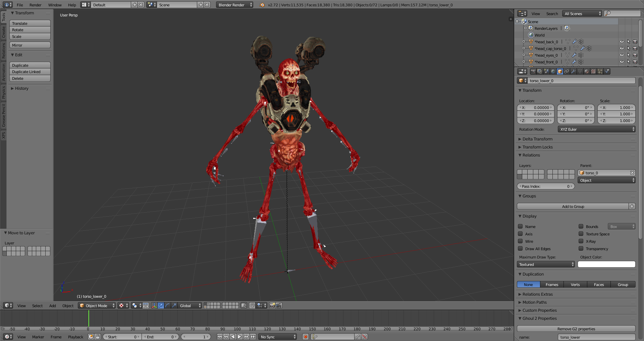
Task: Enable the Axis display checkbox
Action: click(520, 234)
